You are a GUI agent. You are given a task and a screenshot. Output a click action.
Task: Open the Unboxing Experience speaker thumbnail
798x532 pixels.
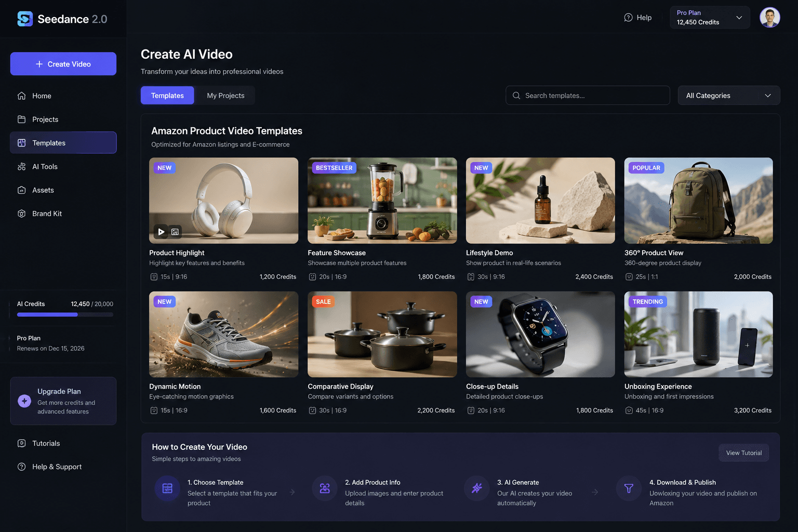click(698, 334)
